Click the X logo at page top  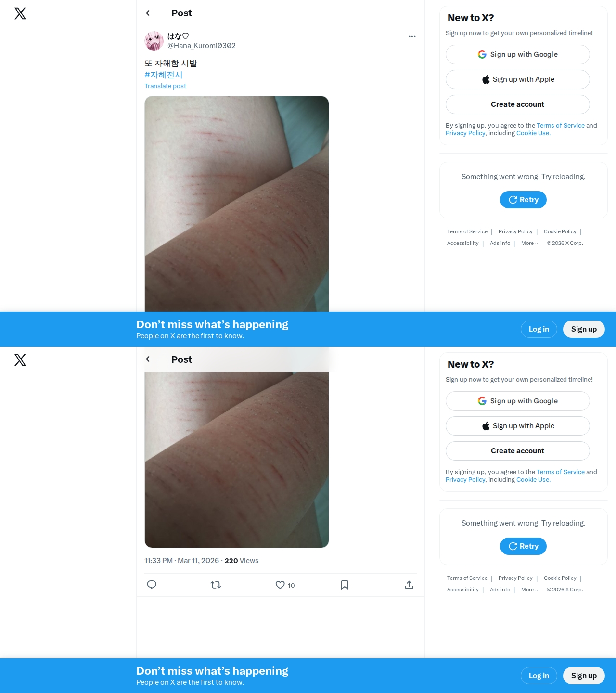(20, 13)
